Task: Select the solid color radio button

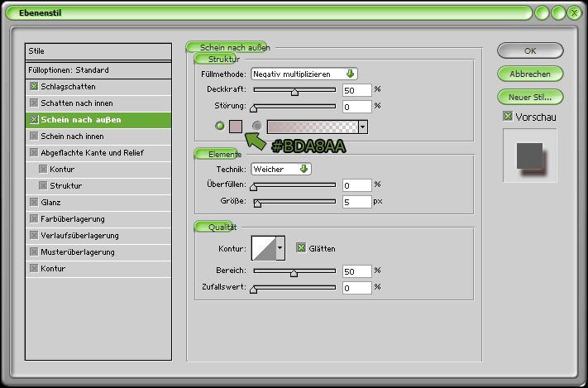Action: (220, 126)
